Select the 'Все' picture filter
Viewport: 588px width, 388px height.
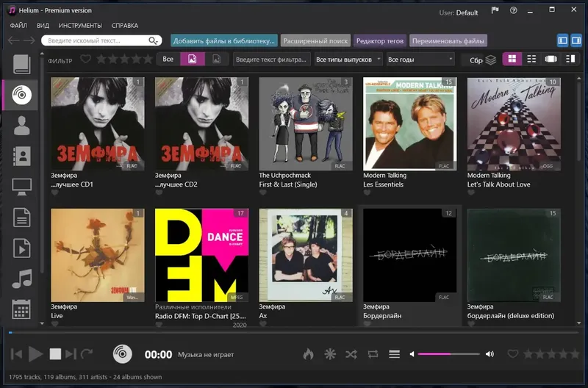point(168,60)
